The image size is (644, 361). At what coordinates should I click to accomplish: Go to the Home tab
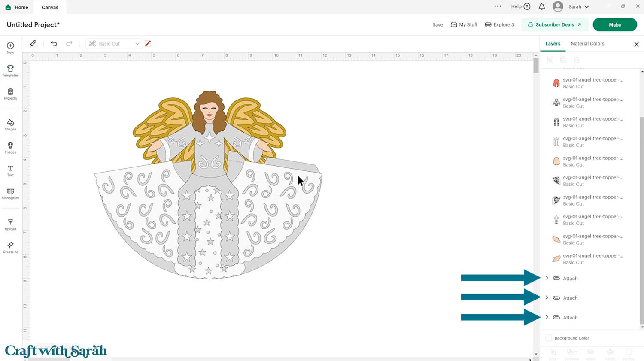tap(17, 7)
